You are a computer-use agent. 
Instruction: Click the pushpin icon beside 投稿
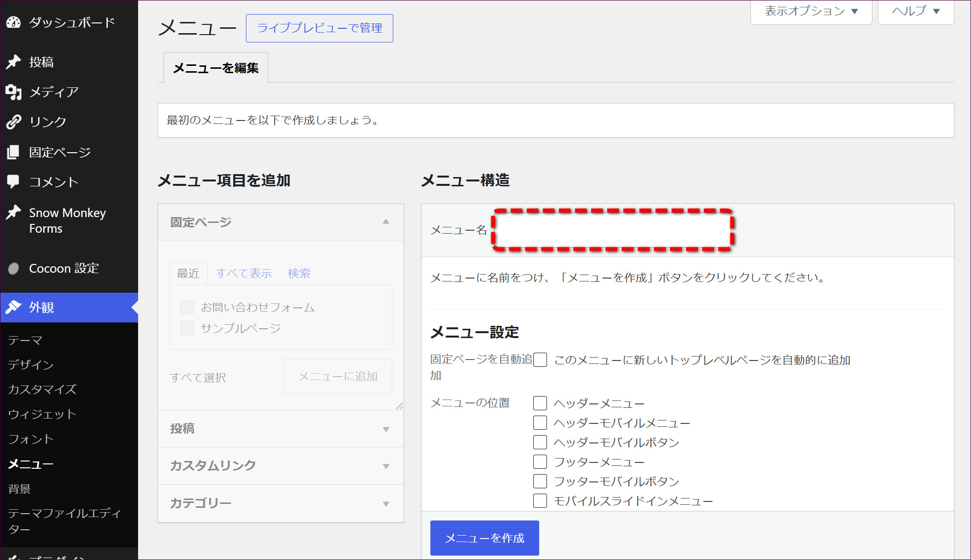[14, 62]
